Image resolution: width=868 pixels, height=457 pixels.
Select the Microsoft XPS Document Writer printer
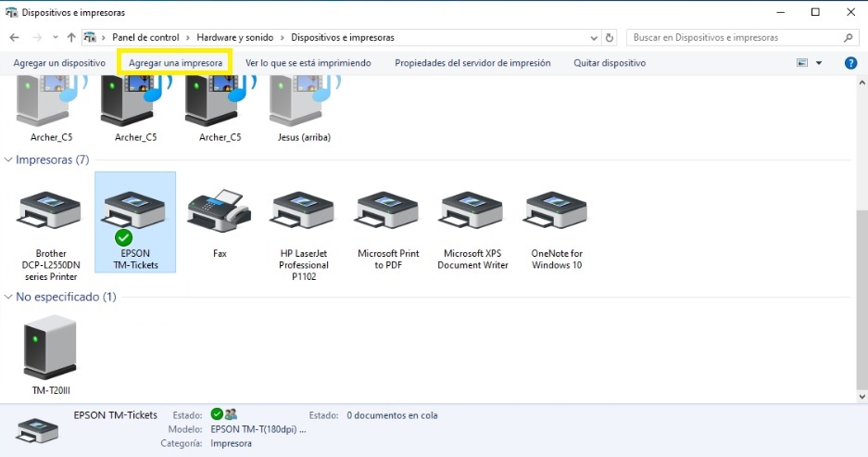coord(472,210)
